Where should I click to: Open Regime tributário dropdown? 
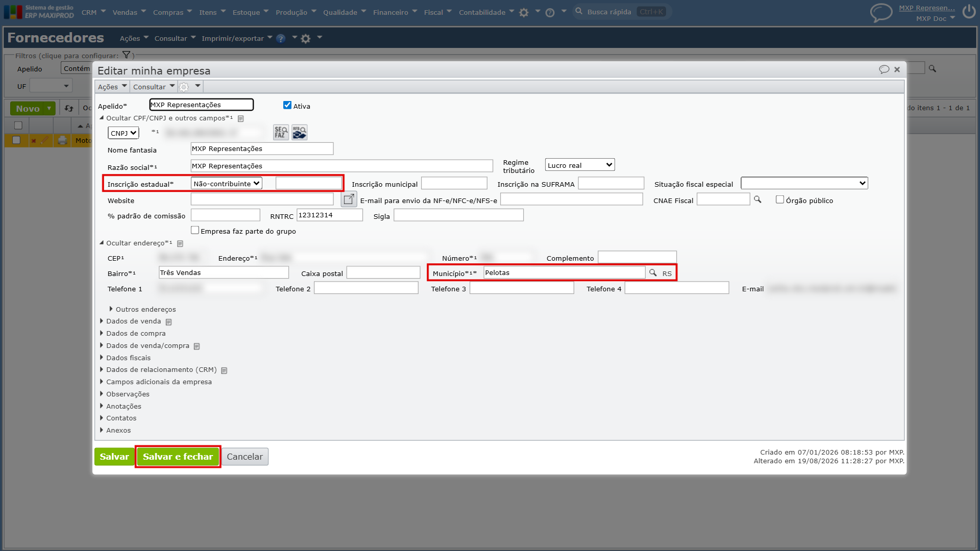pos(580,165)
